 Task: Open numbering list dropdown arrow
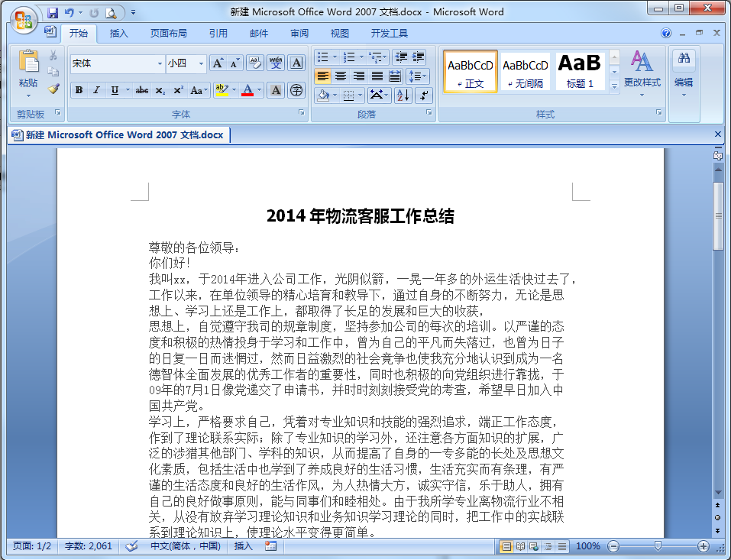361,57
